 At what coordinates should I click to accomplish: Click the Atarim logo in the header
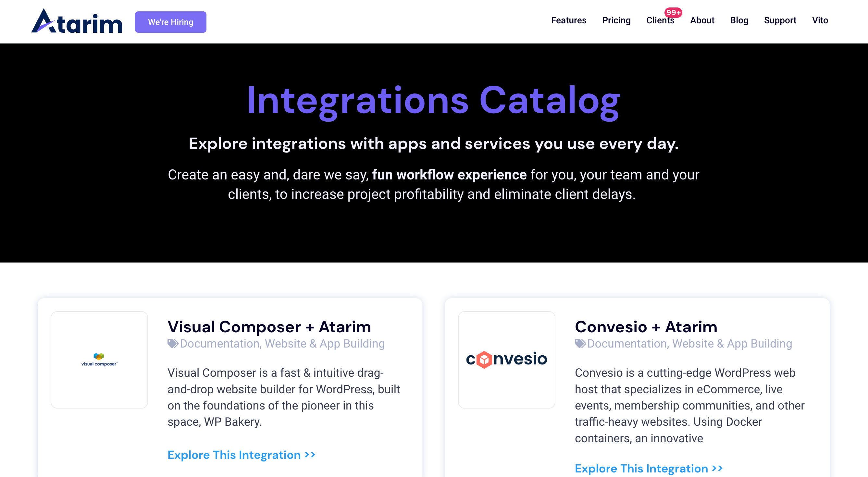pos(76,22)
